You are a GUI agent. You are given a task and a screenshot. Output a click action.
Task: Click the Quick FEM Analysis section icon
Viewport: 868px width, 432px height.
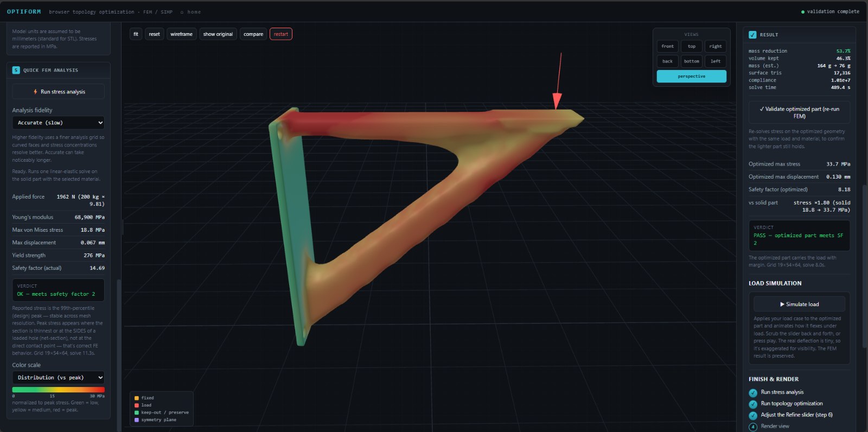tap(16, 70)
